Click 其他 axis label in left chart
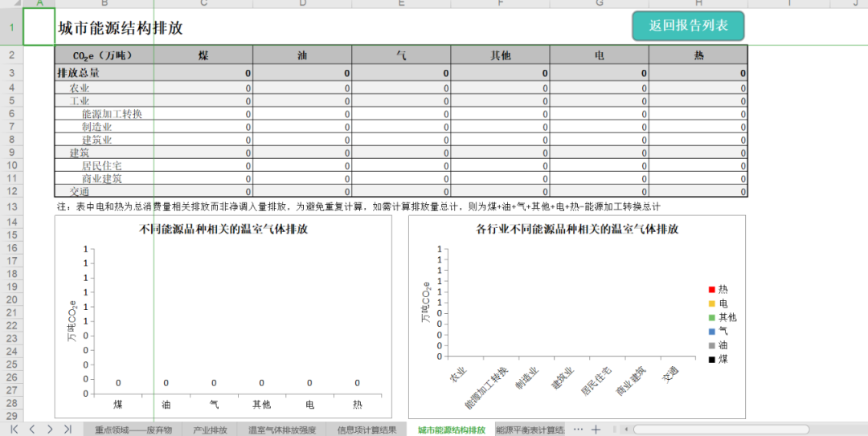Screen dimensions: 868x436 click(261, 405)
